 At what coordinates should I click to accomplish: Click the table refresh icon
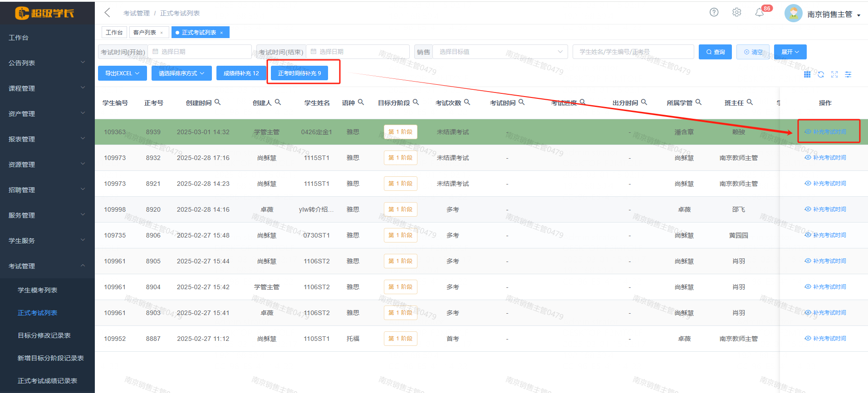(x=821, y=74)
